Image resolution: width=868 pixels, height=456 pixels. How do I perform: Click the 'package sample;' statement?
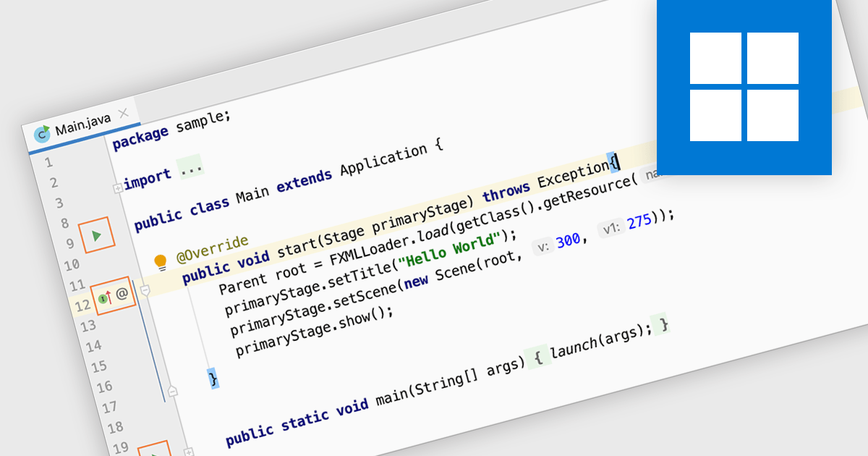[172, 129]
